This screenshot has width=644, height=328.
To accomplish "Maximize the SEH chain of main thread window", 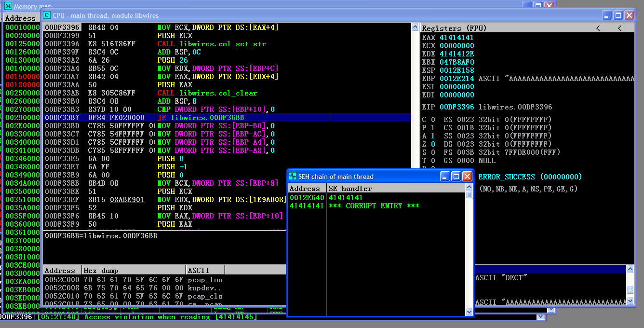I will pyautogui.click(x=456, y=177).
